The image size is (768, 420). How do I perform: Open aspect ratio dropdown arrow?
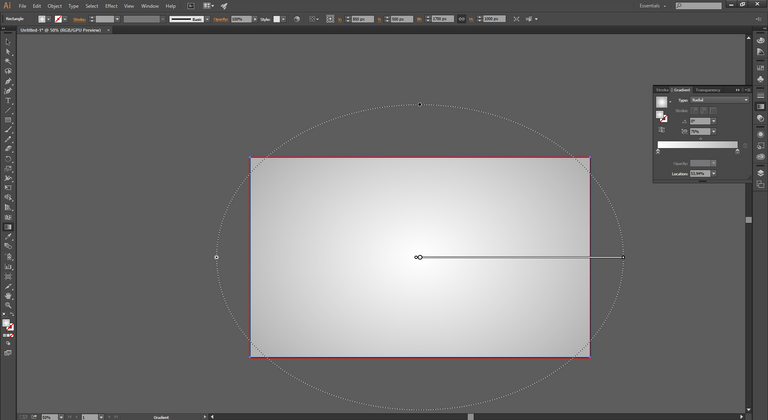click(714, 131)
